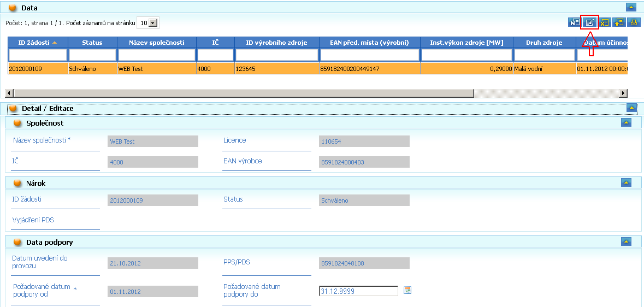Click the Malá vodní cell
The width and height of the screenshot is (644, 307).
pyautogui.click(x=544, y=69)
